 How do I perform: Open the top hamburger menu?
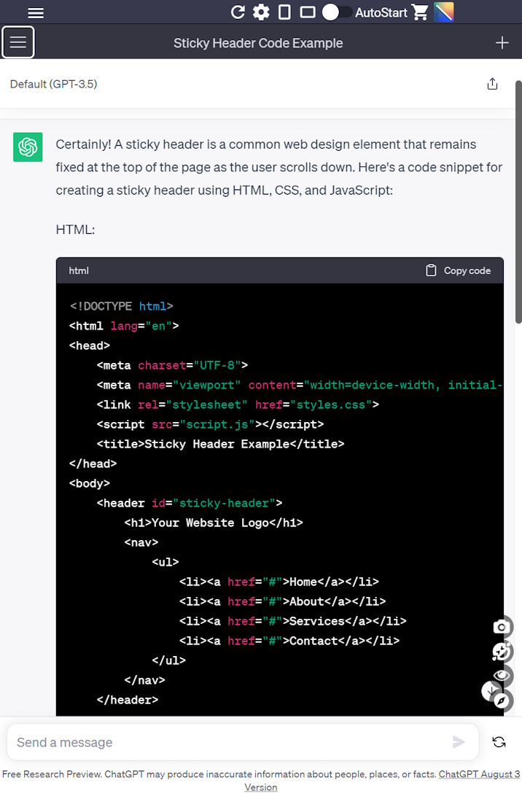(36, 12)
